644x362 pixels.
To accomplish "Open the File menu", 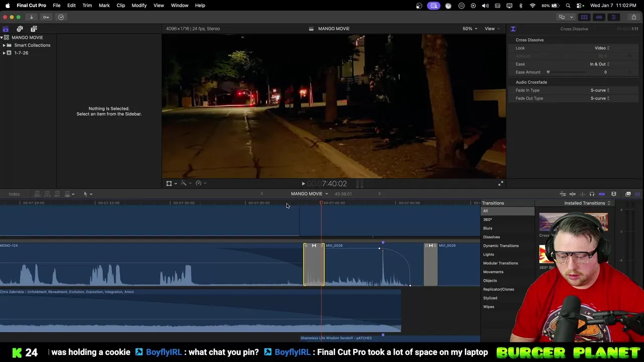I will coord(57,6).
